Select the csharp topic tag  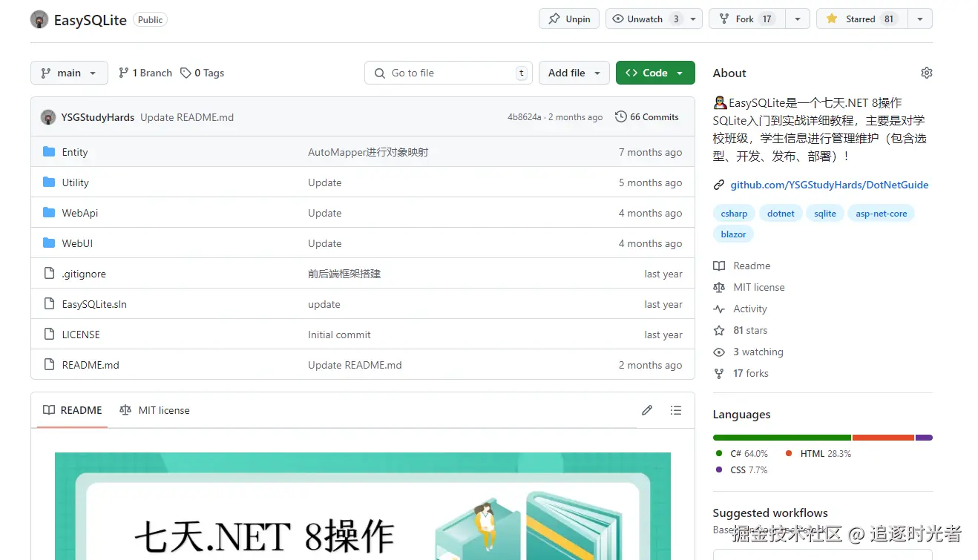[734, 214]
